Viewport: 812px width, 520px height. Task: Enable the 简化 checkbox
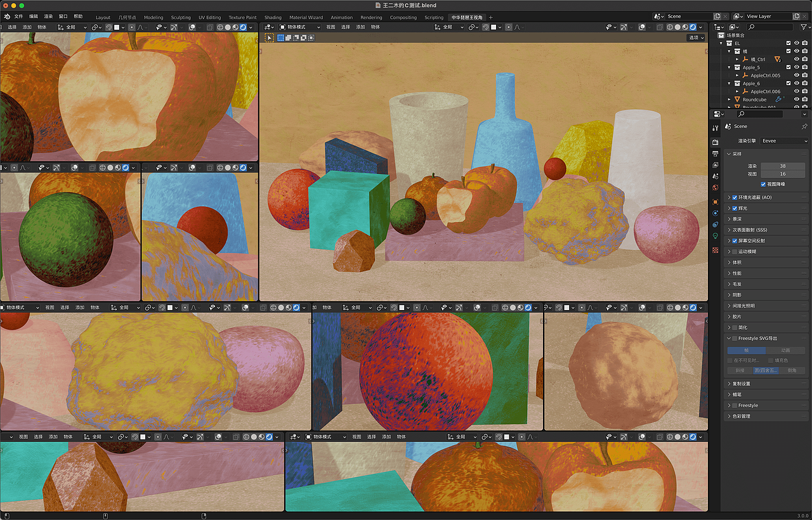tap(735, 328)
